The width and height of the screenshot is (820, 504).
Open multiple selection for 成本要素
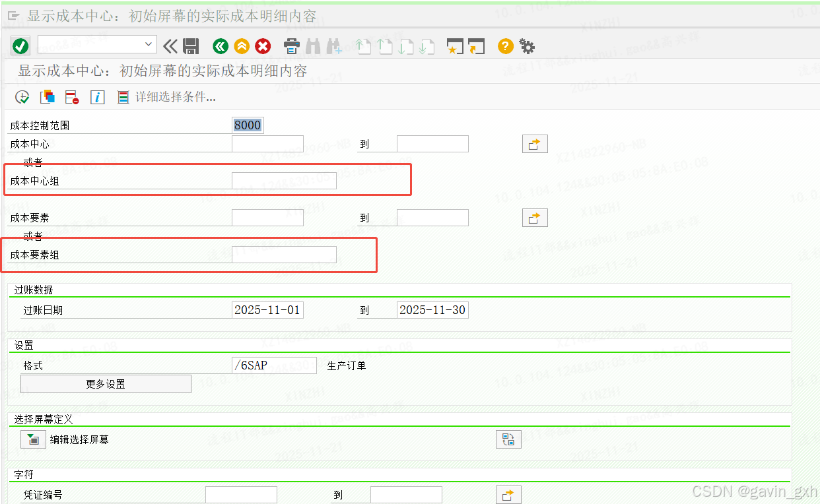point(535,217)
